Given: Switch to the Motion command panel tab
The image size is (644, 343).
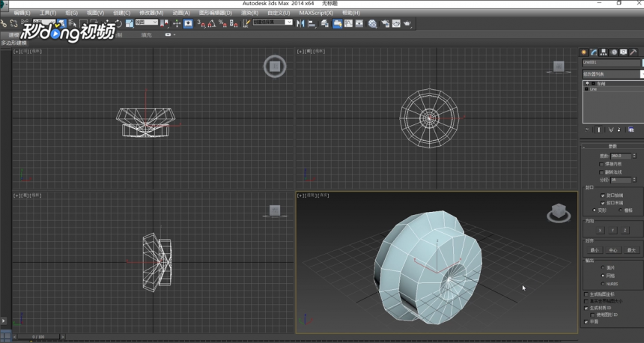Looking at the screenshot, I should [x=613, y=52].
